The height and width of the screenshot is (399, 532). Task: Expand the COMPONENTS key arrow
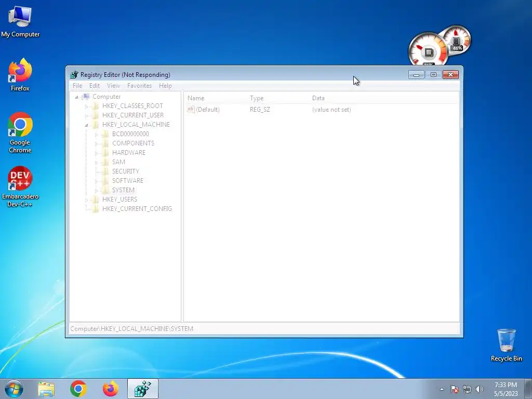[96, 144]
